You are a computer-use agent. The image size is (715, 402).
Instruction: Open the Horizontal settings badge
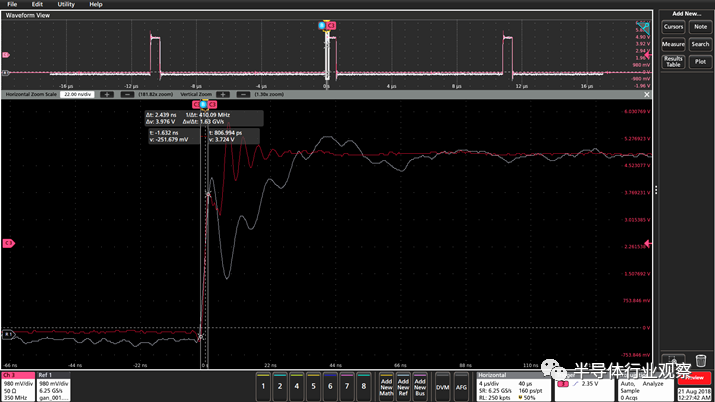[x=513, y=387]
